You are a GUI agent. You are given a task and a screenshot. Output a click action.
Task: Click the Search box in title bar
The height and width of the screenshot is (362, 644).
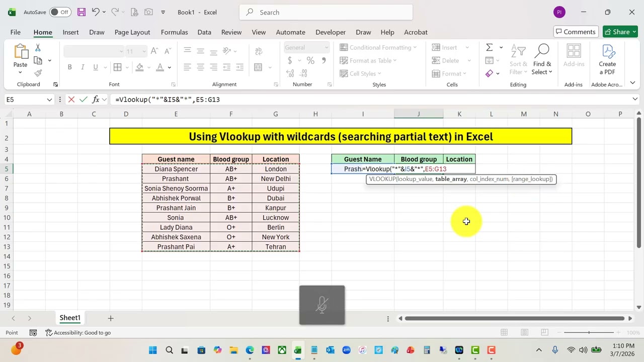coord(326,12)
